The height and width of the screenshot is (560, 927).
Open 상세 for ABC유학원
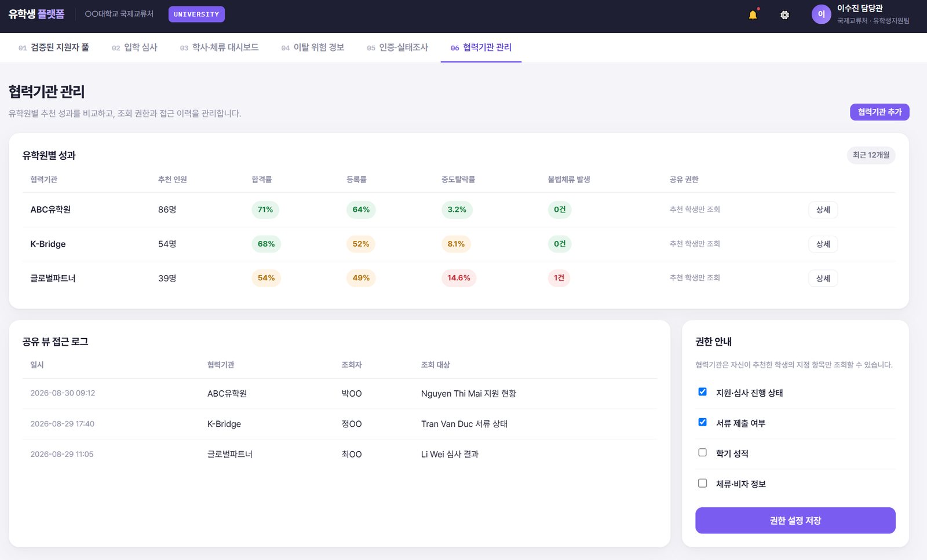click(823, 210)
